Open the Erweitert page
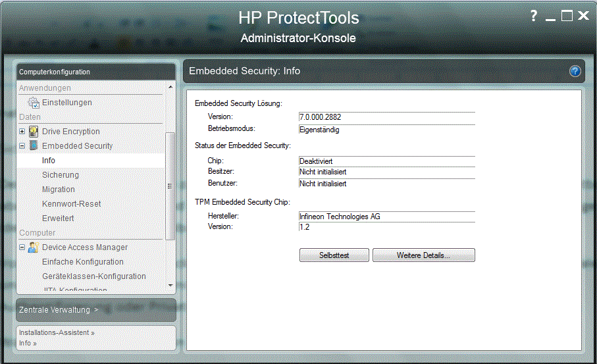 [58, 218]
